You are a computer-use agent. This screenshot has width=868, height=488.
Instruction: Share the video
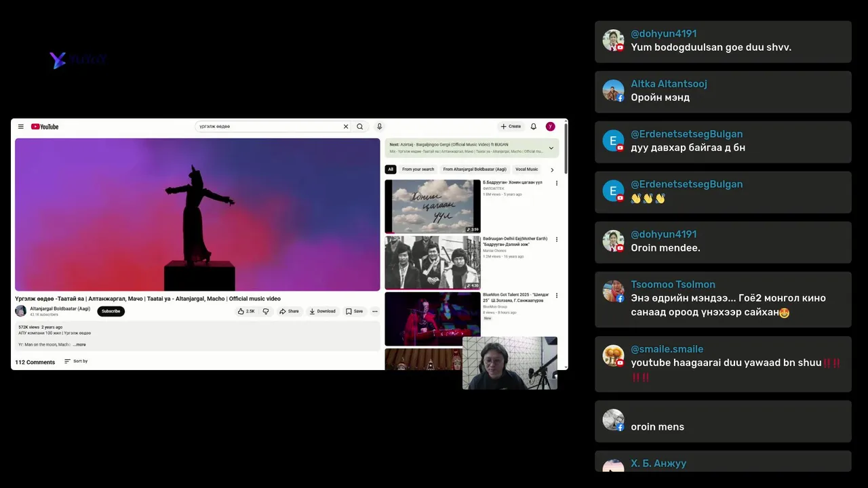289,312
